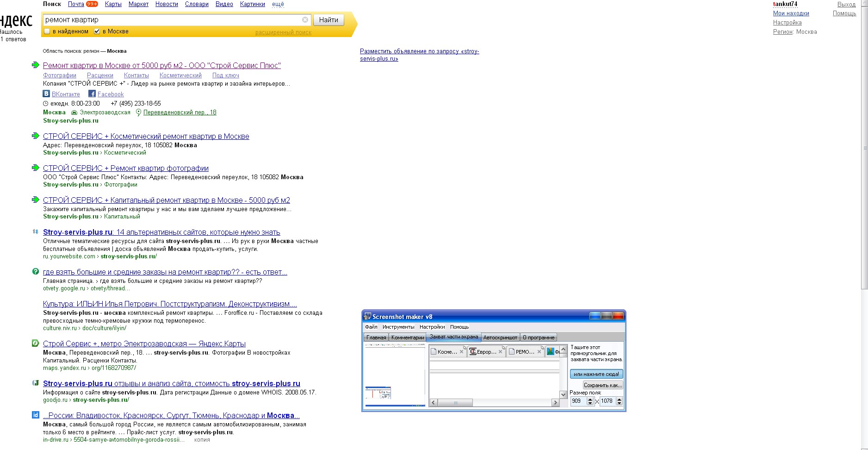Click the map pin icon before Переведеновский пер.

138,112
